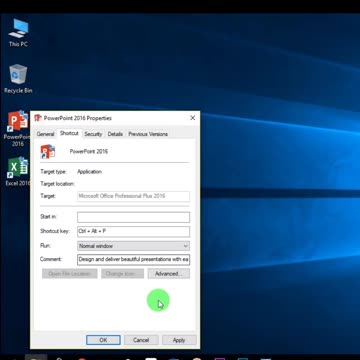Switch to the Shortcut tab

(x=69, y=133)
